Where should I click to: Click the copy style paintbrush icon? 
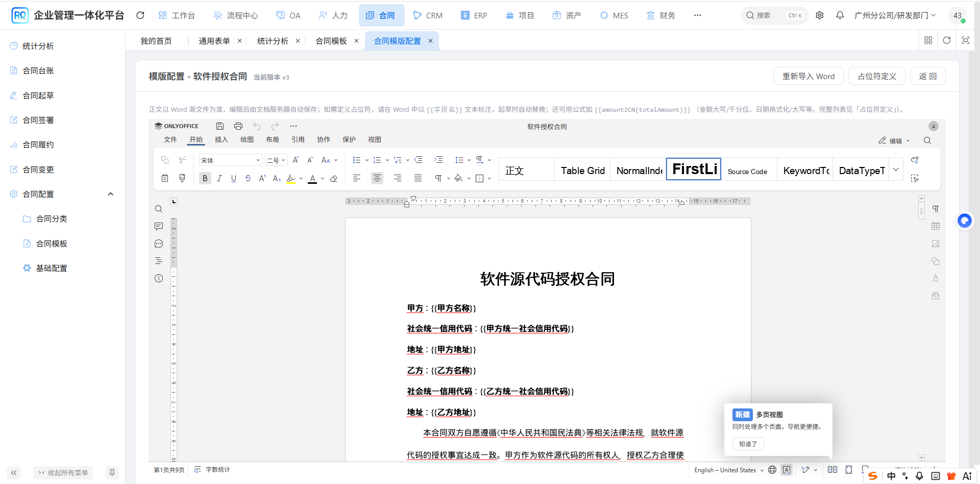point(182,178)
